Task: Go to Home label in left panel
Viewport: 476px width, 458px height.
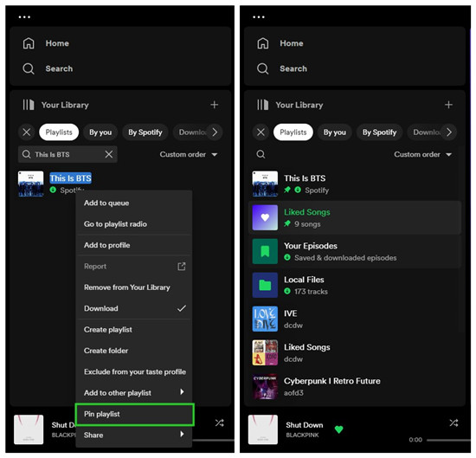Action: [x=57, y=43]
